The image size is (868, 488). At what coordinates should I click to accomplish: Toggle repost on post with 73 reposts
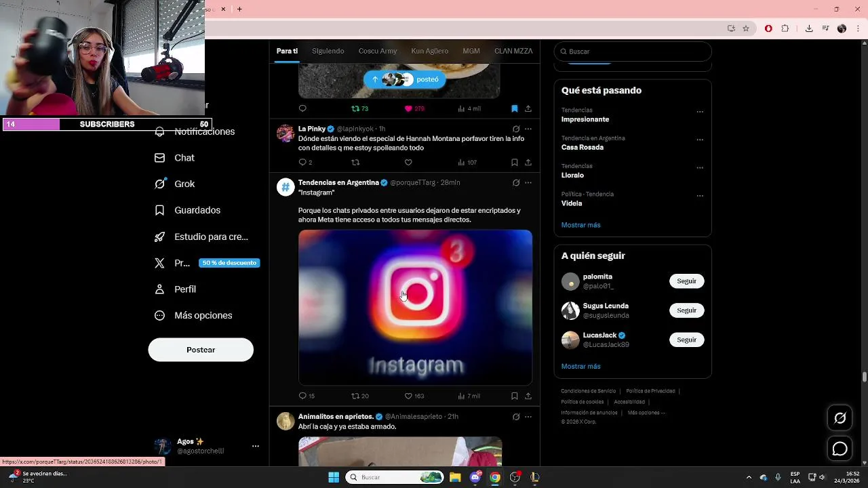click(359, 108)
